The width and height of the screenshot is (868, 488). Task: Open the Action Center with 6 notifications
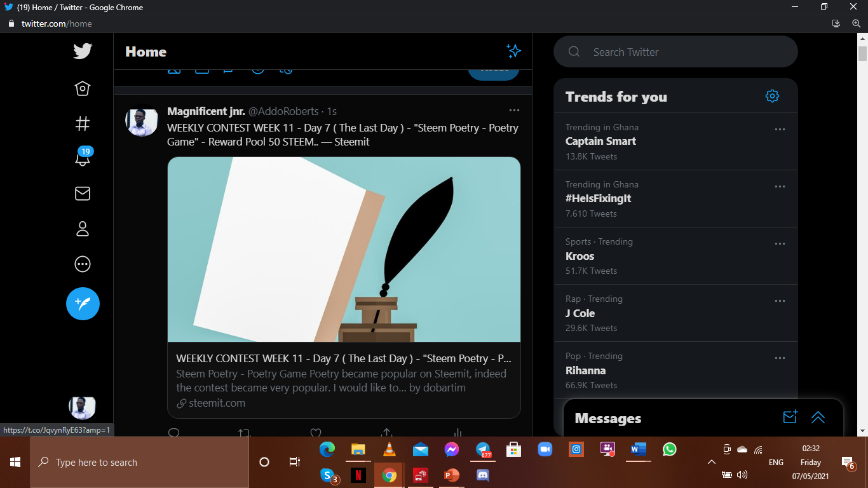click(848, 463)
